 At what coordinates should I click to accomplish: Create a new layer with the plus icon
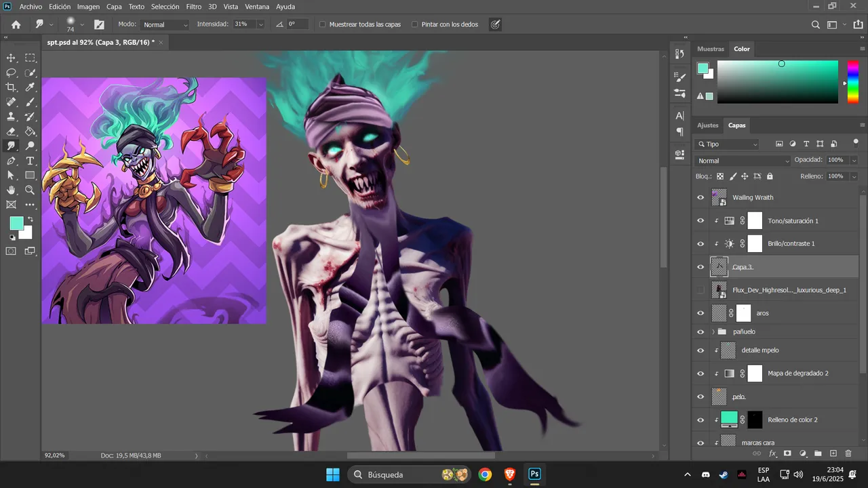point(833,453)
